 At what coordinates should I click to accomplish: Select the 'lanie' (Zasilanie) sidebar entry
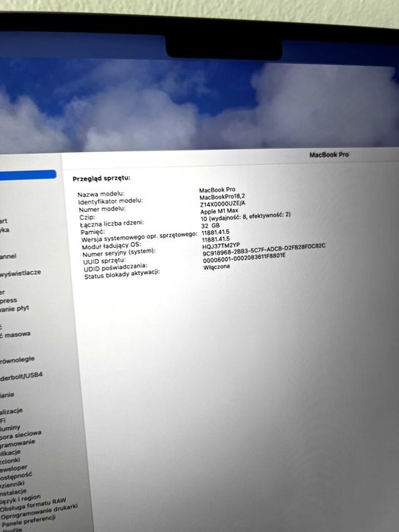(7, 394)
